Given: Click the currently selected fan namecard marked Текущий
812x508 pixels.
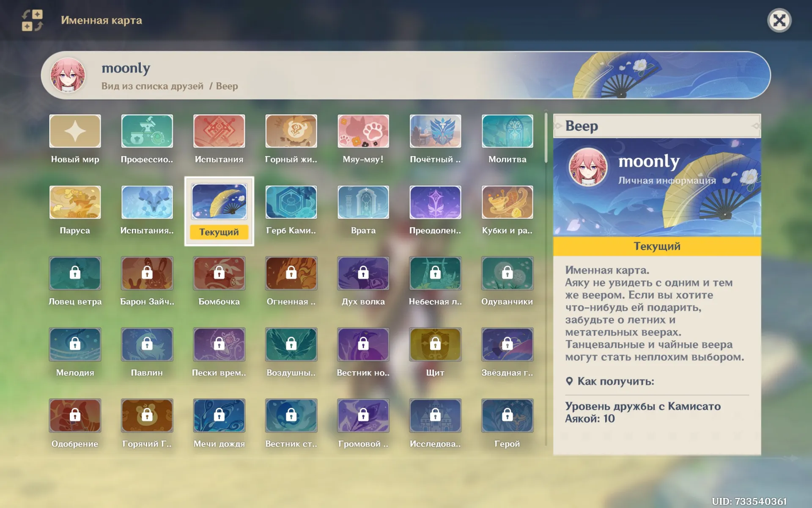Looking at the screenshot, I should [219, 211].
